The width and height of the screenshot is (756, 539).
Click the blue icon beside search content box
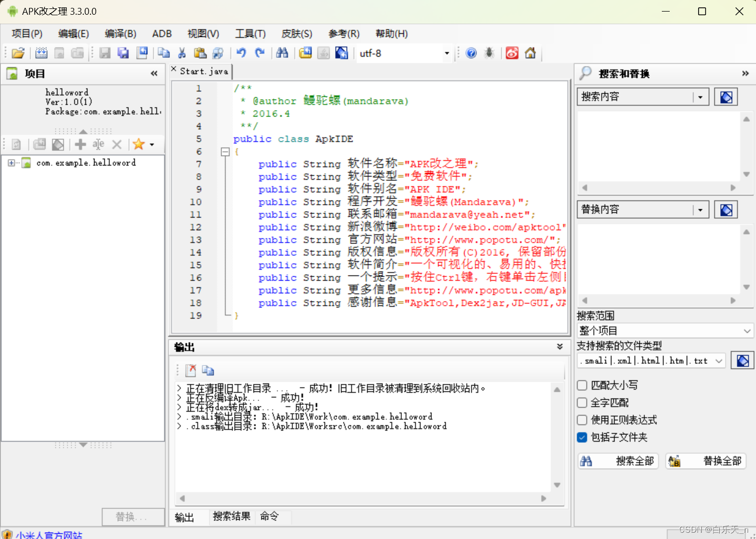(x=726, y=97)
